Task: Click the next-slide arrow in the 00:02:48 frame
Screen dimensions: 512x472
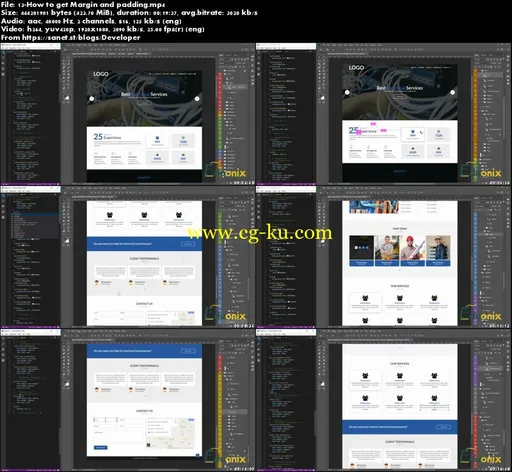Action: [x=197, y=99]
